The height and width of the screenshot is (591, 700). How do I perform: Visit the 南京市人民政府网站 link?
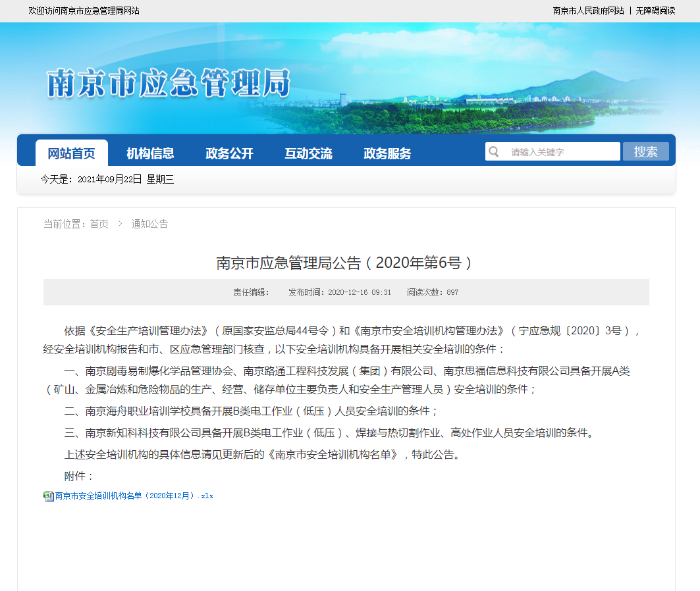pyautogui.click(x=588, y=11)
